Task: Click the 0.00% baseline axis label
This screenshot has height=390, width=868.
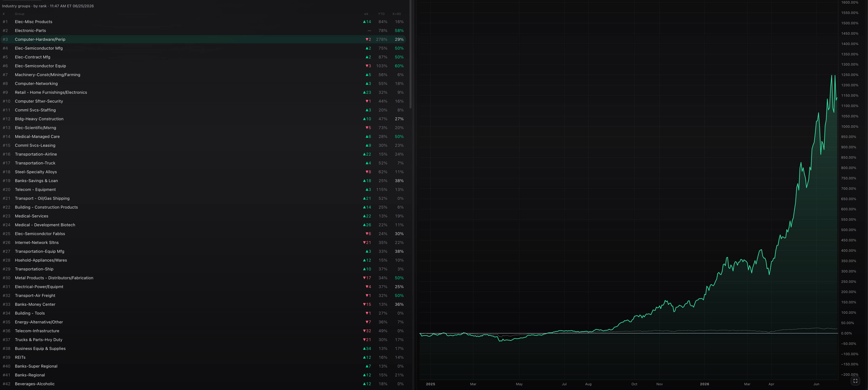Action: [x=846, y=333]
